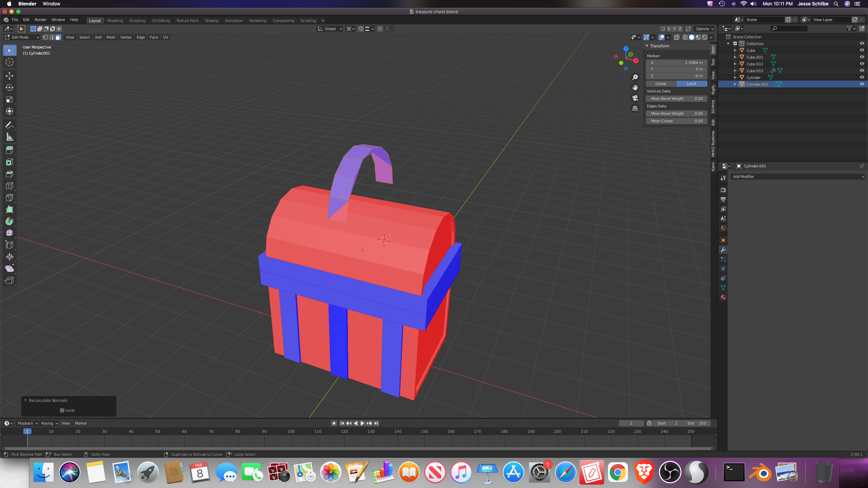868x488 pixels.
Task: Activate the Rotate tool
Action: tap(9, 87)
